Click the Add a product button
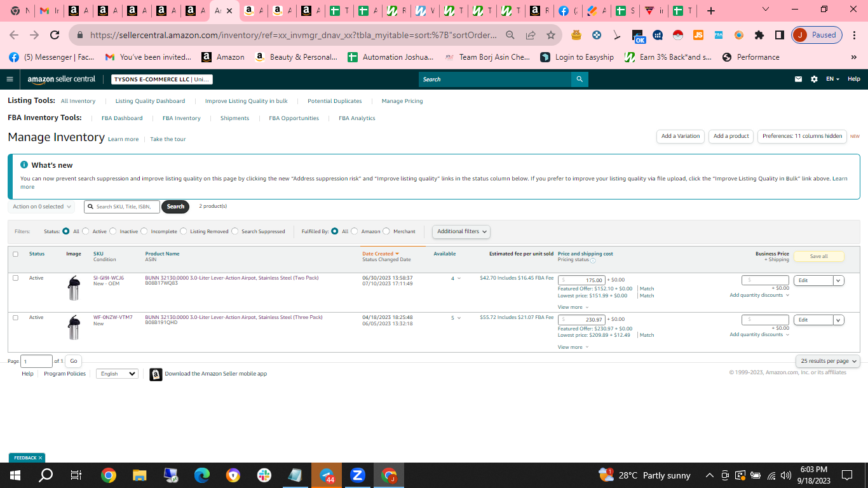 pos(731,136)
